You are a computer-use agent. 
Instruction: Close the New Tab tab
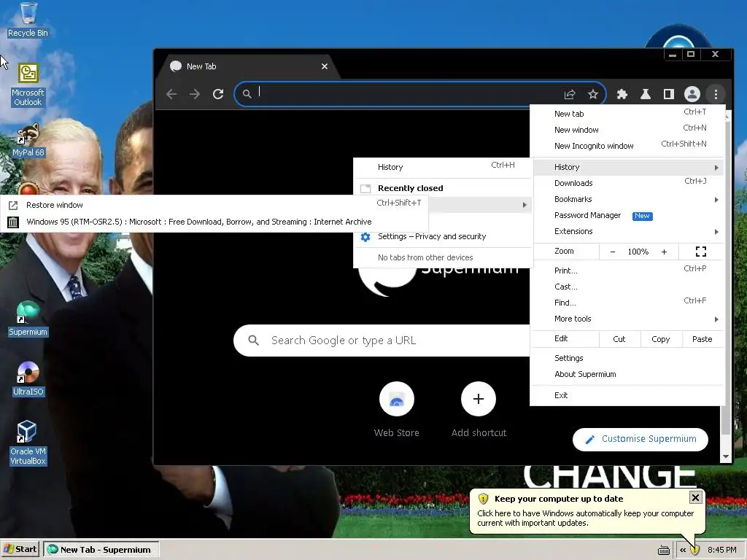point(325,66)
